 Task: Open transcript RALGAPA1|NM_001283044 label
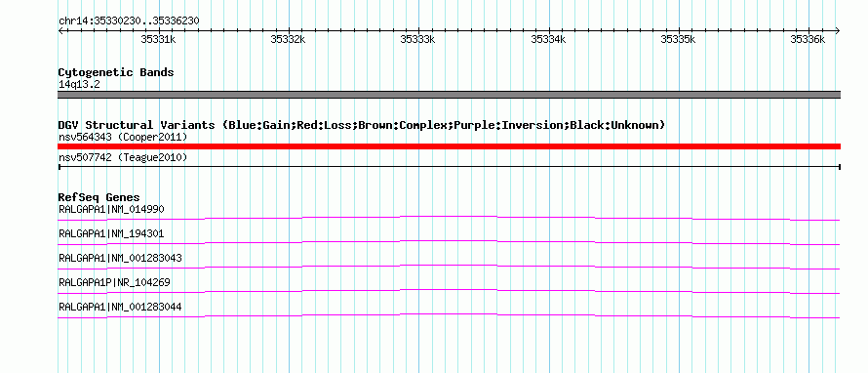click(x=120, y=307)
